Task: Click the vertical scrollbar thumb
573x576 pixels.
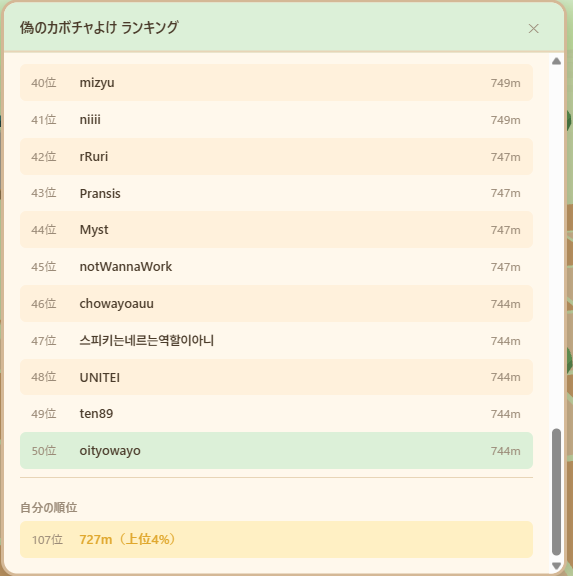Action: pyautogui.click(x=556, y=492)
